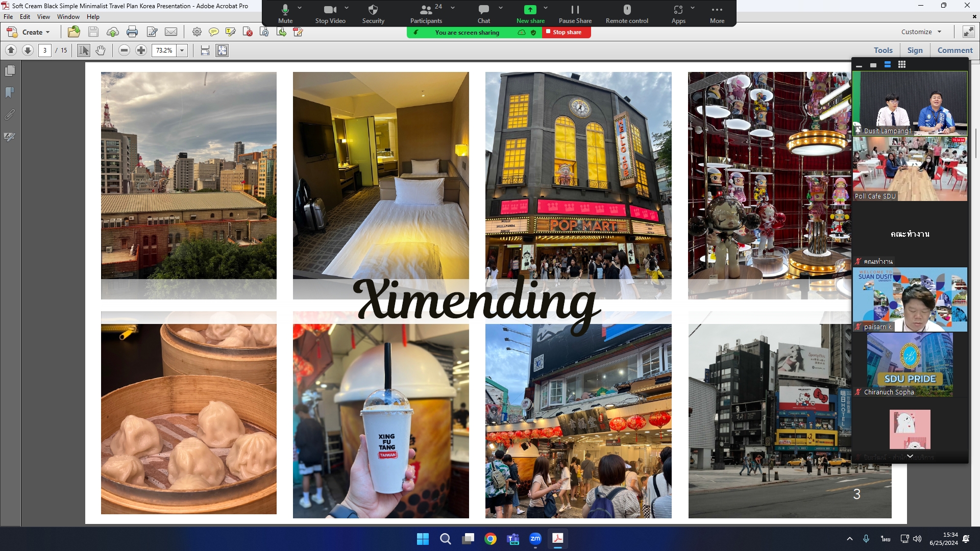Open Windows Start menu
This screenshot has height=551, width=980.
pyautogui.click(x=423, y=539)
